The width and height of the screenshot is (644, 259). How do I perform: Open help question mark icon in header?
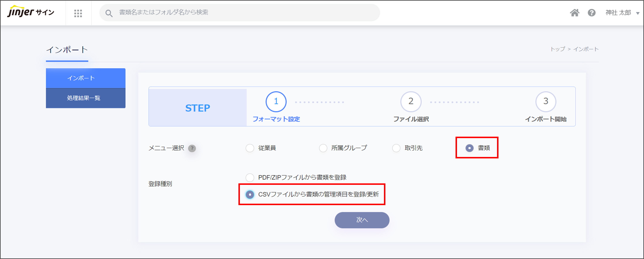tap(592, 13)
